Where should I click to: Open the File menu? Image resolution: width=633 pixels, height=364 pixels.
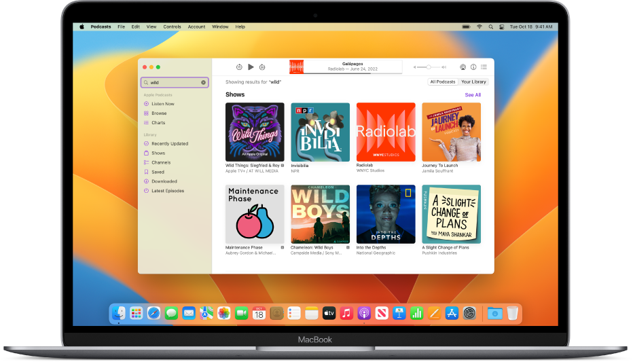click(121, 26)
